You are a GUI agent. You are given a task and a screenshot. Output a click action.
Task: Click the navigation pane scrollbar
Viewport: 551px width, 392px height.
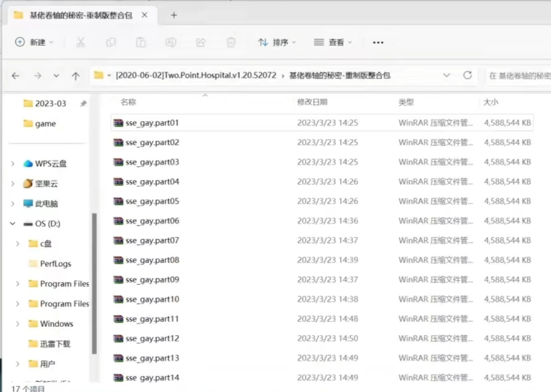click(94, 283)
